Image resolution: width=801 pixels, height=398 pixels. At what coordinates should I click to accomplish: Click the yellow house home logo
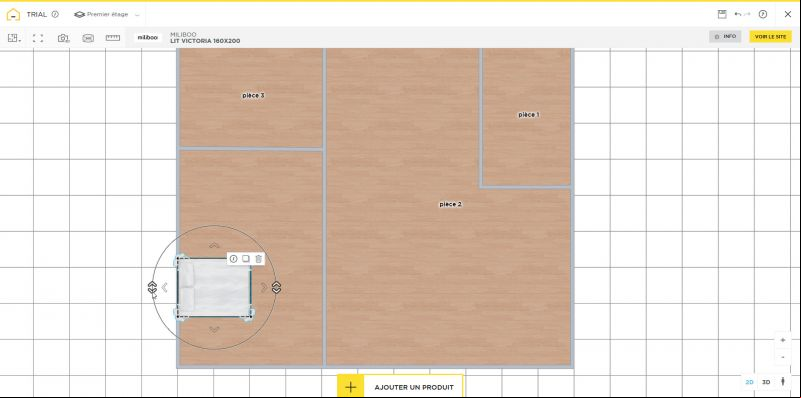[13, 14]
